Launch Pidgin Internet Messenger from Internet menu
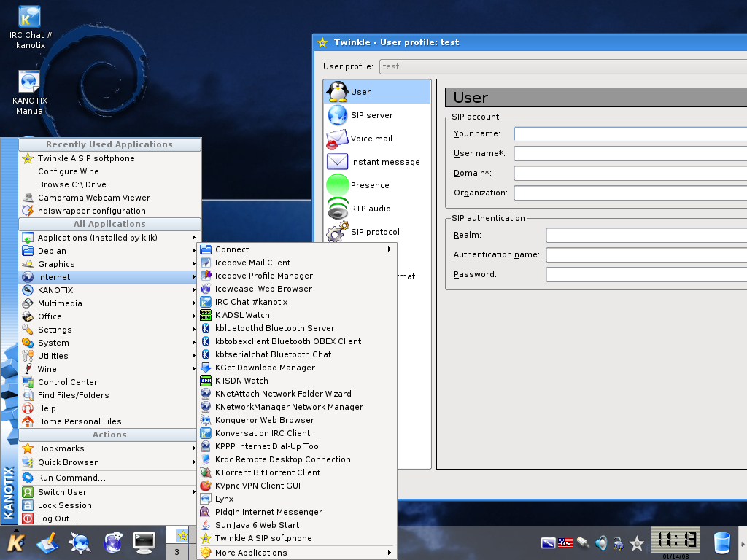 [298, 512]
